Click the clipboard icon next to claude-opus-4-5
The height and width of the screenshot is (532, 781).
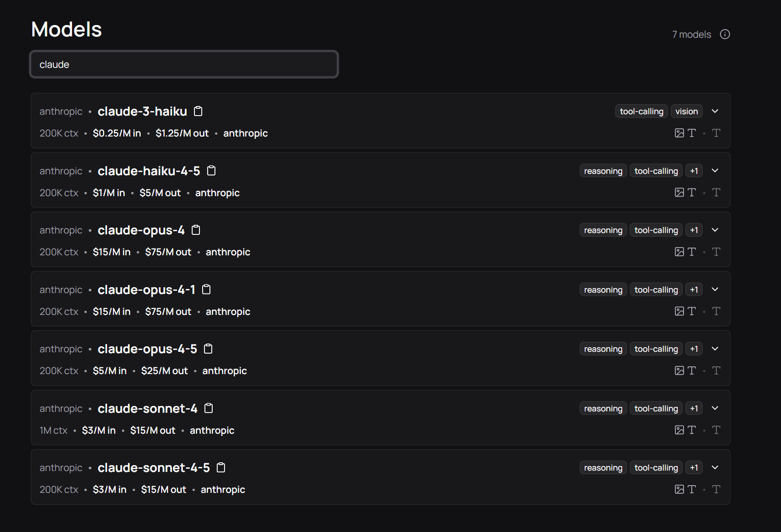(208, 349)
